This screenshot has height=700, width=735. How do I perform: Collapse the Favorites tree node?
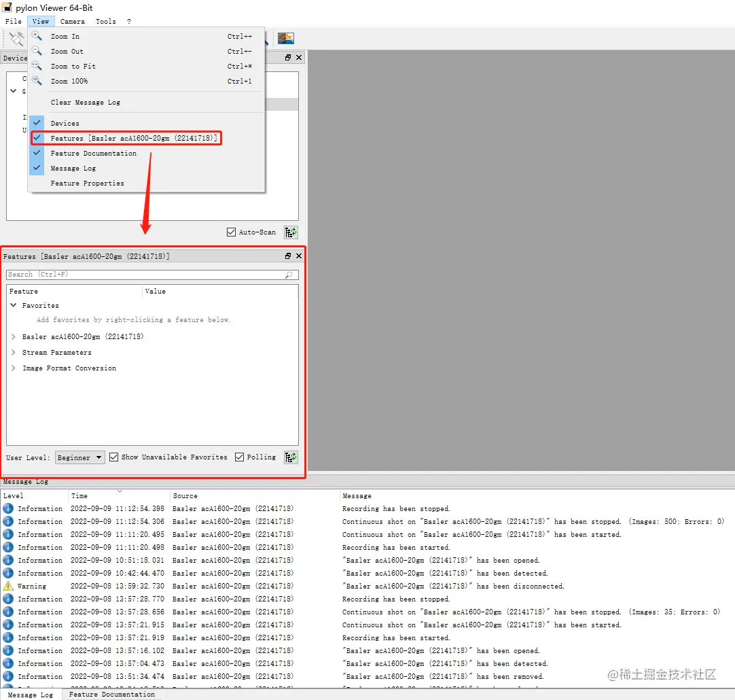click(x=13, y=305)
